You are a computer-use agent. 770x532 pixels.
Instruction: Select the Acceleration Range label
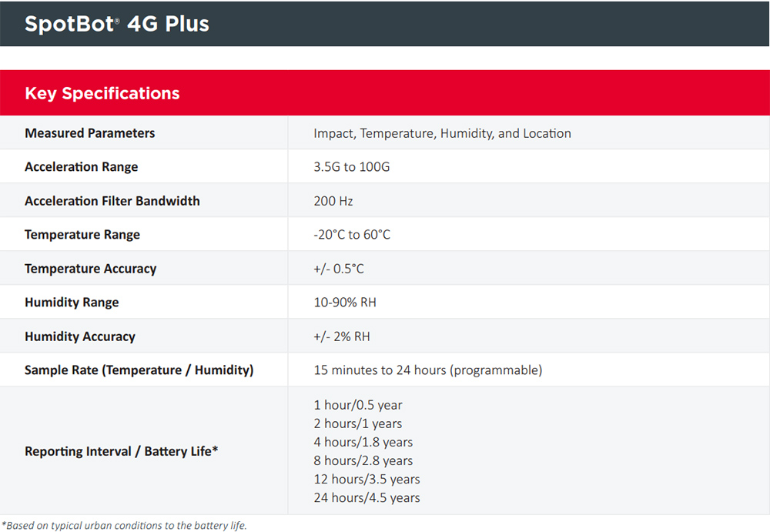pyautogui.click(x=81, y=167)
